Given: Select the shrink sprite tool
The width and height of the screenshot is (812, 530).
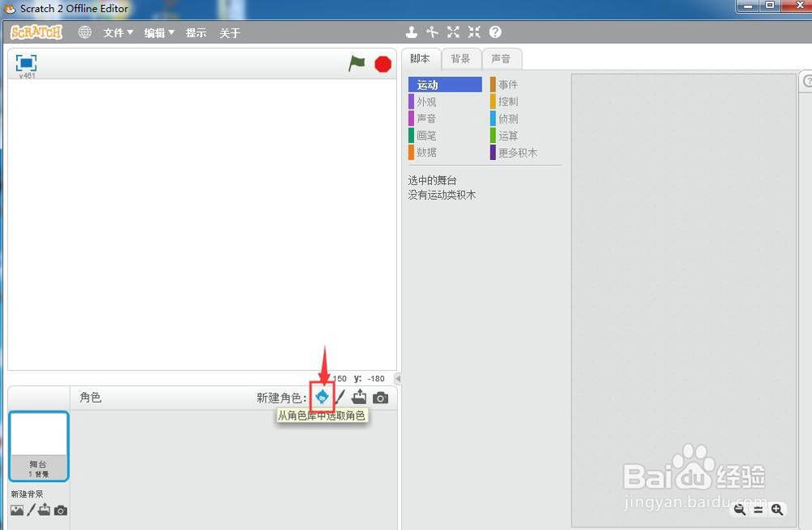Looking at the screenshot, I should pos(474,32).
